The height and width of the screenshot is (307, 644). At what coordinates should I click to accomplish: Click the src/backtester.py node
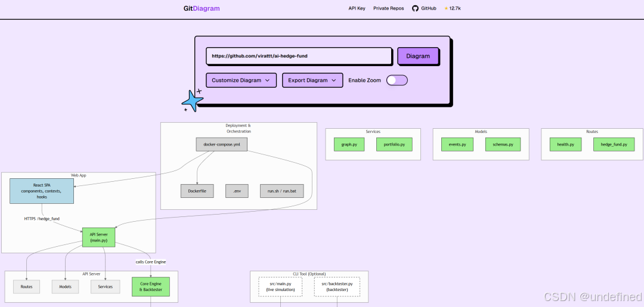(337, 287)
